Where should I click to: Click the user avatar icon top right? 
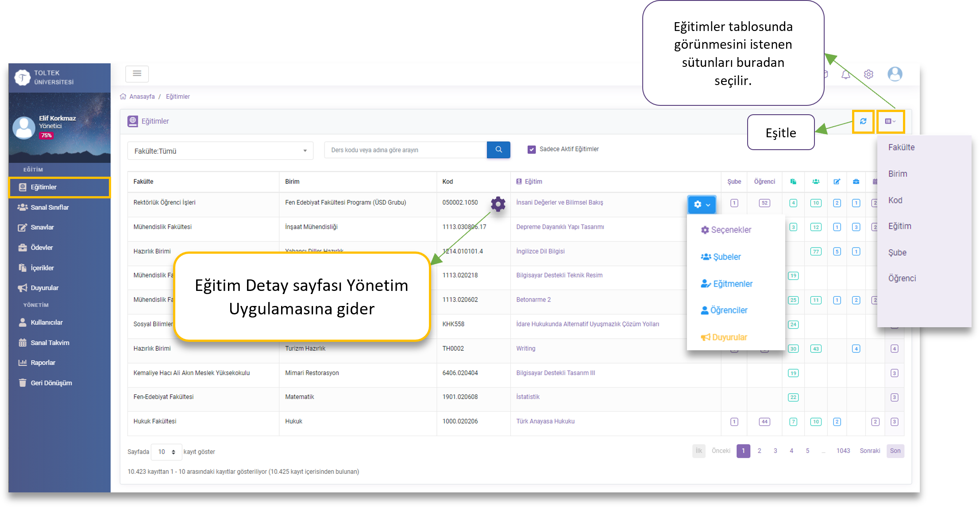coord(895,74)
